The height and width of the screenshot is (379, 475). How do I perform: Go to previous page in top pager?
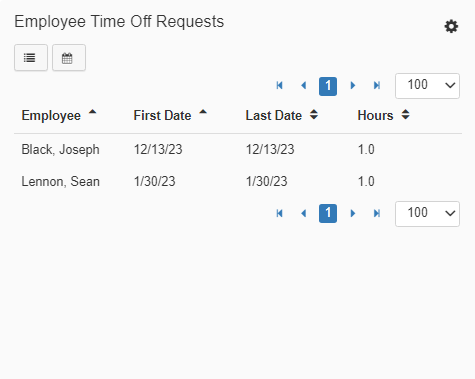tap(304, 86)
